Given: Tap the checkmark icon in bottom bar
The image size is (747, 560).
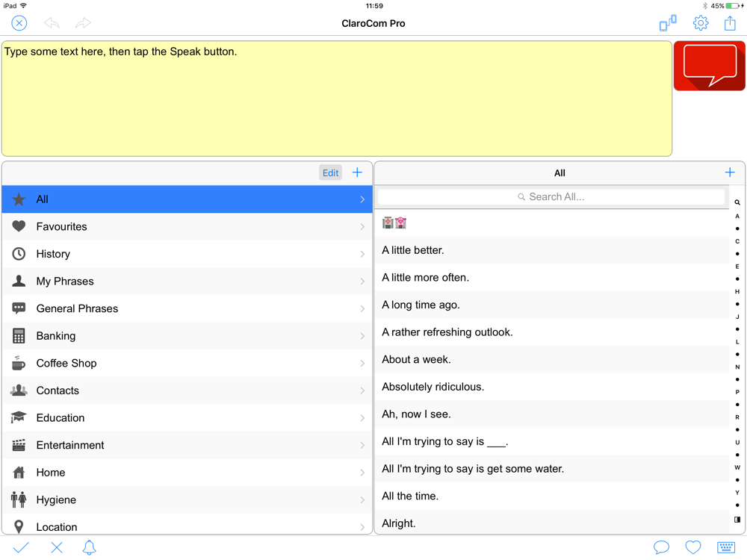Looking at the screenshot, I should coord(21,547).
